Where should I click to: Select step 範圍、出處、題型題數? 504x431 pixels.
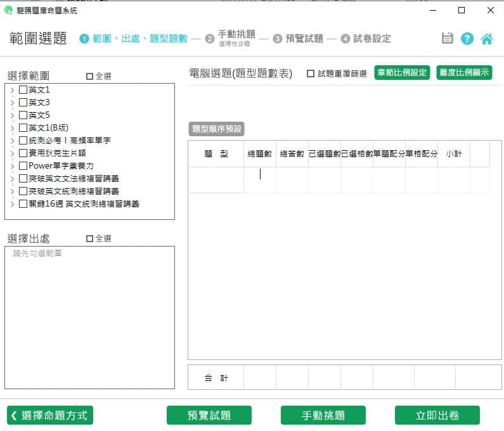(x=140, y=39)
